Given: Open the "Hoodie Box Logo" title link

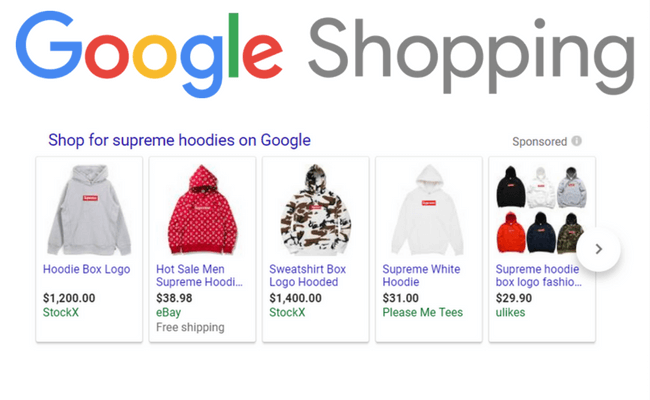Looking at the screenshot, I should click(x=87, y=269).
